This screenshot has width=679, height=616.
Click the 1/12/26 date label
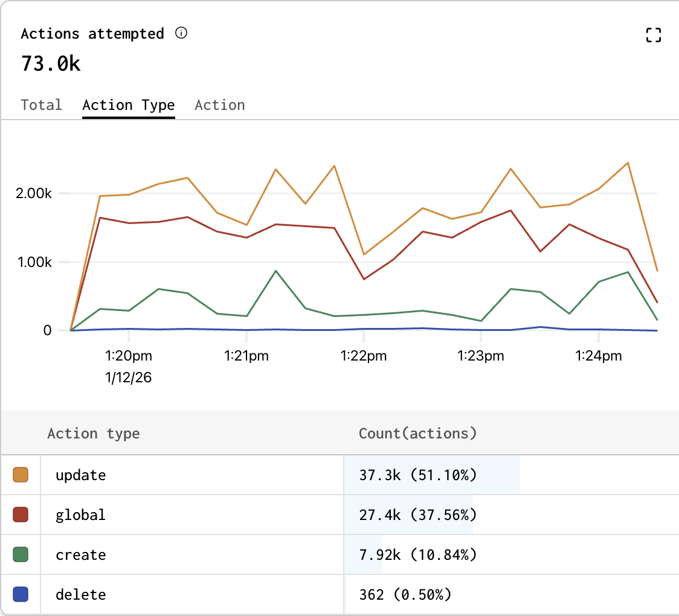(128, 377)
